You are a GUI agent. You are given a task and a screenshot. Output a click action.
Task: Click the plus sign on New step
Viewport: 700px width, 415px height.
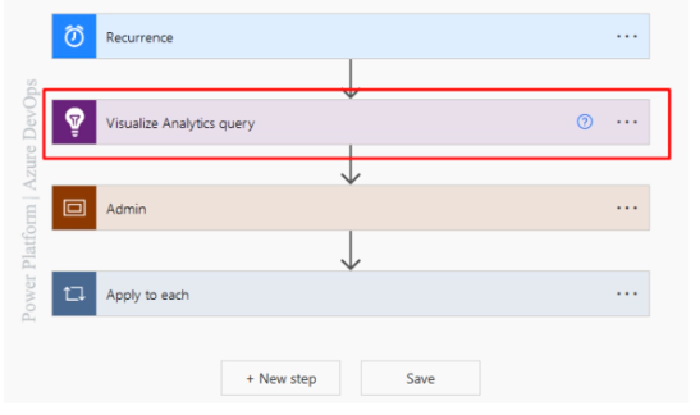251,379
